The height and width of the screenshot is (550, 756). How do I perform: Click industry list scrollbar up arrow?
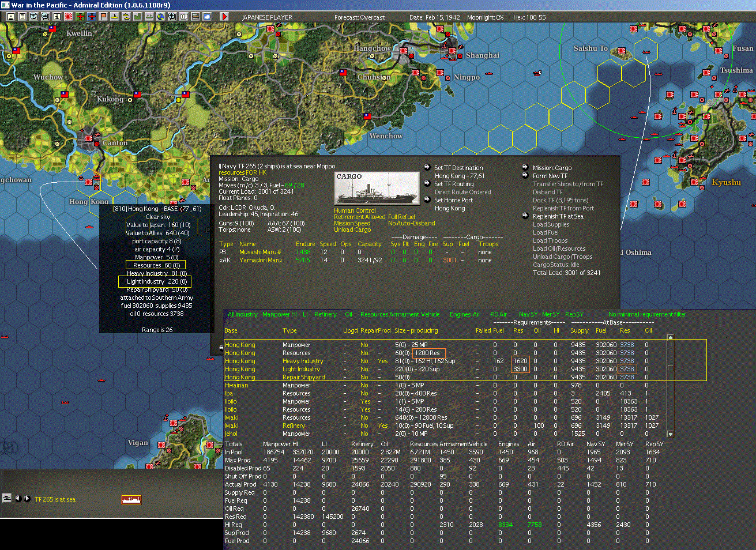[670, 337]
